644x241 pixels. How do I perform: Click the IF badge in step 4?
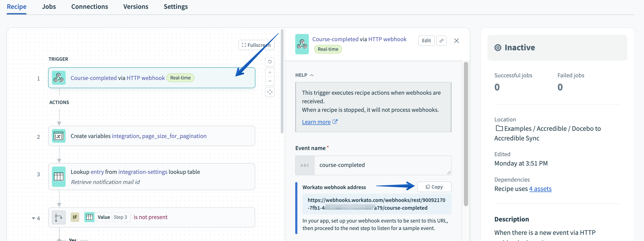coord(75,217)
